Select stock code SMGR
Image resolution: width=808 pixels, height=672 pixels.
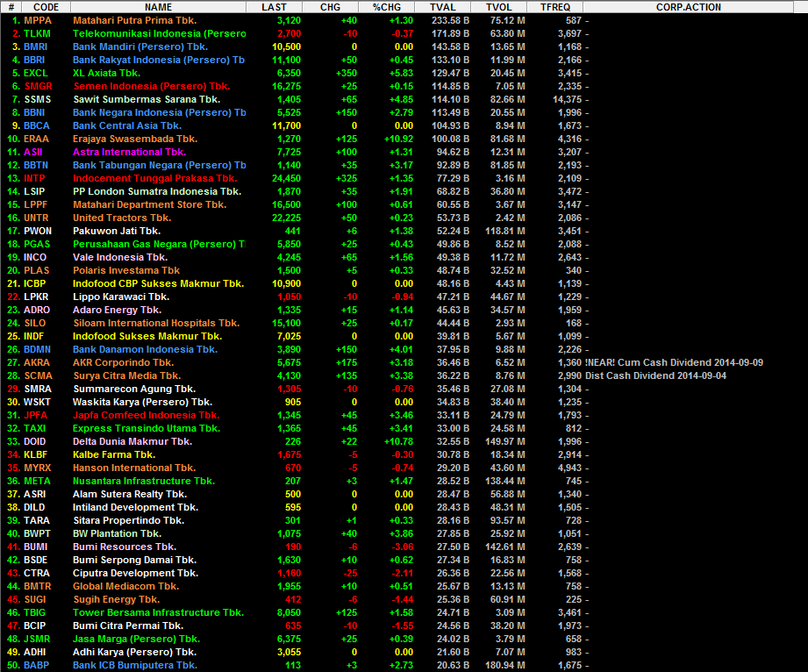pyautogui.click(x=38, y=86)
